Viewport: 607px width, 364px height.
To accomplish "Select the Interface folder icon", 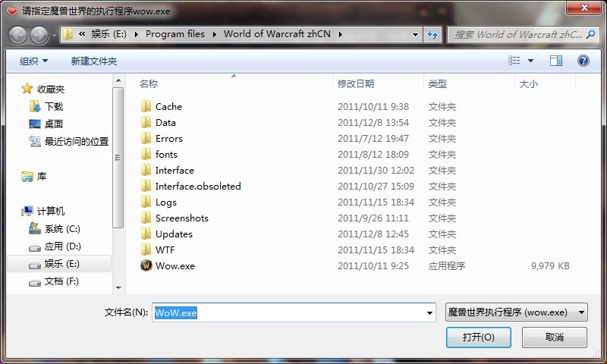I will pyautogui.click(x=146, y=170).
